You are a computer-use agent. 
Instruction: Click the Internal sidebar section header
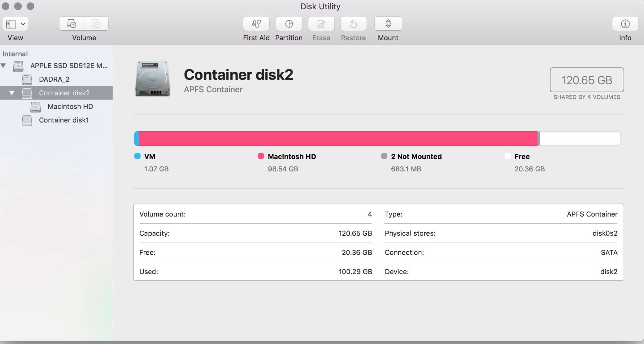(x=15, y=54)
